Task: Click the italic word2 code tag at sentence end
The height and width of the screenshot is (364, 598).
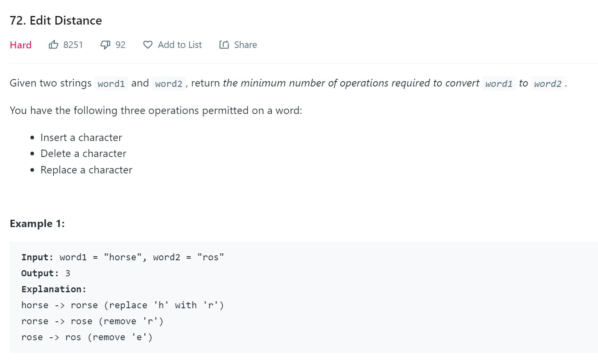Action: point(548,84)
